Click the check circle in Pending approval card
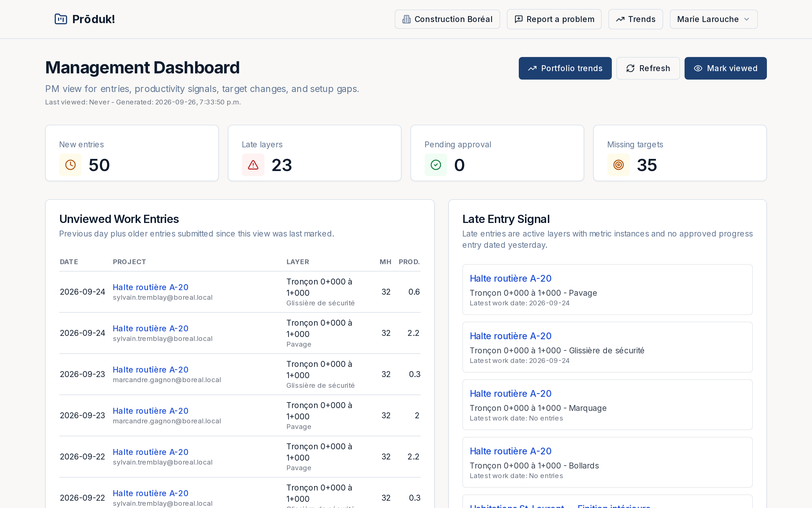Screen dimensions: 812x508 click(x=436, y=165)
